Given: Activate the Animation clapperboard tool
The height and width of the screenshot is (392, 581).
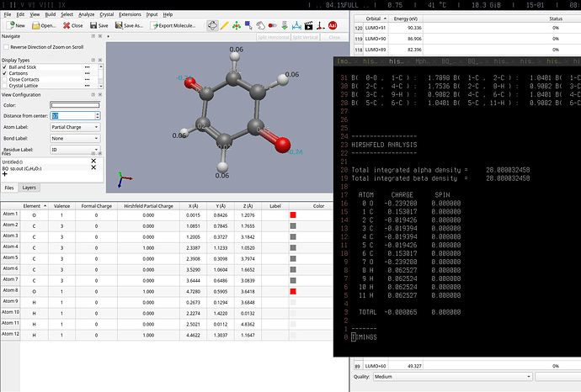Looking at the screenshot, I should point(308,26).
